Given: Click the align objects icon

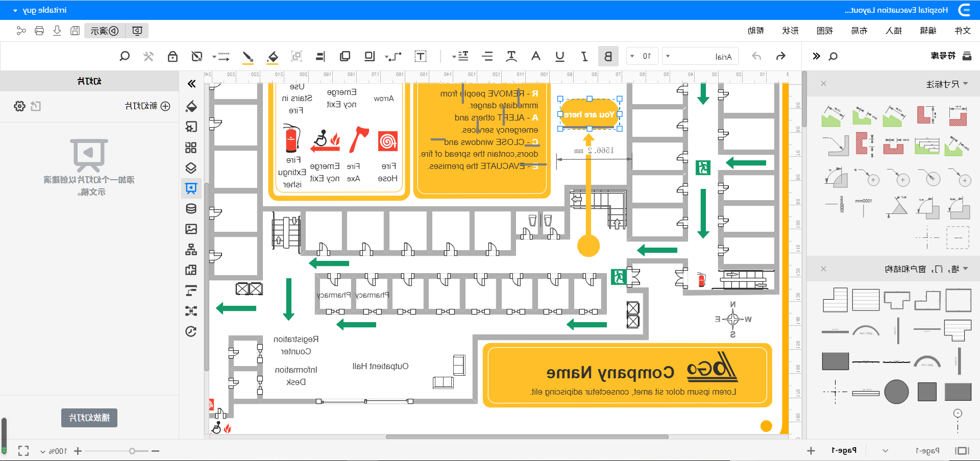Looking at the screenshot, I should pos(321,56).
